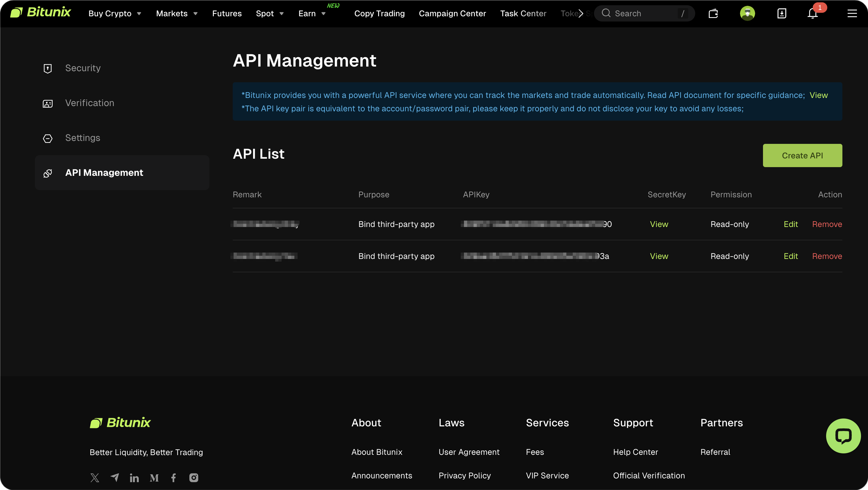
Task: Click the API Management chain-link icon
Action: pos(47,173)
